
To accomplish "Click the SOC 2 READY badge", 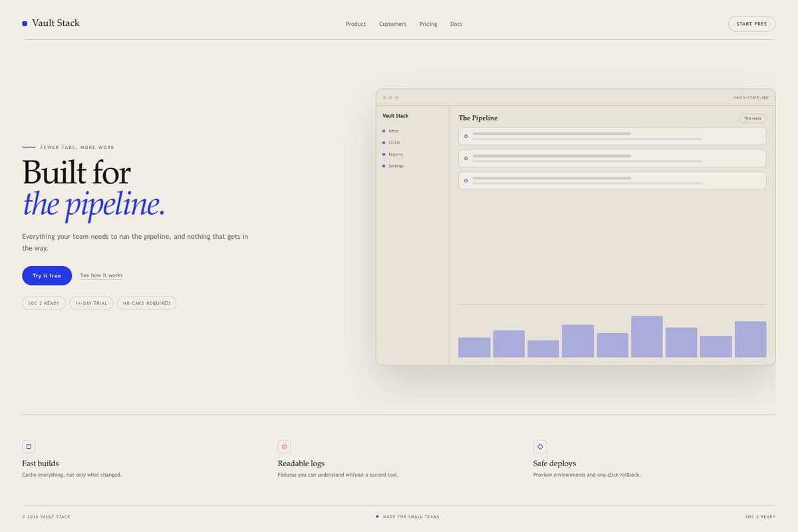I will (44, 303).
